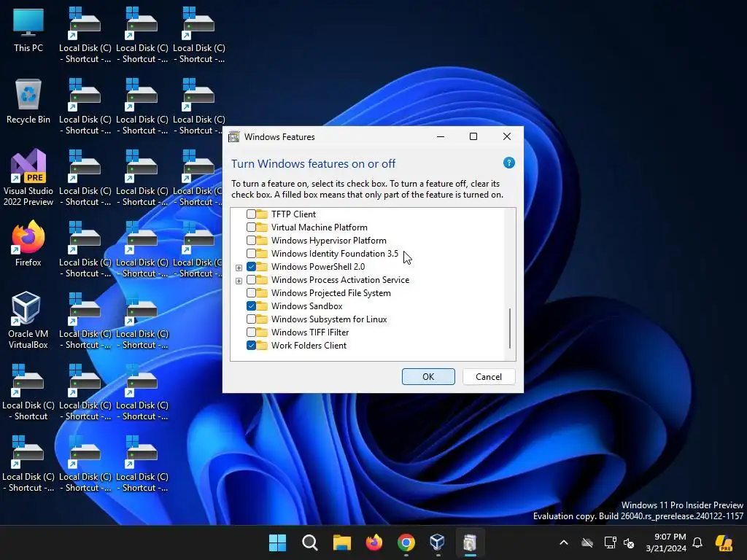This screenshot has height=560, width=747.
Task: Open the This PC desktop icon
Action: click(x=28, y=30)
